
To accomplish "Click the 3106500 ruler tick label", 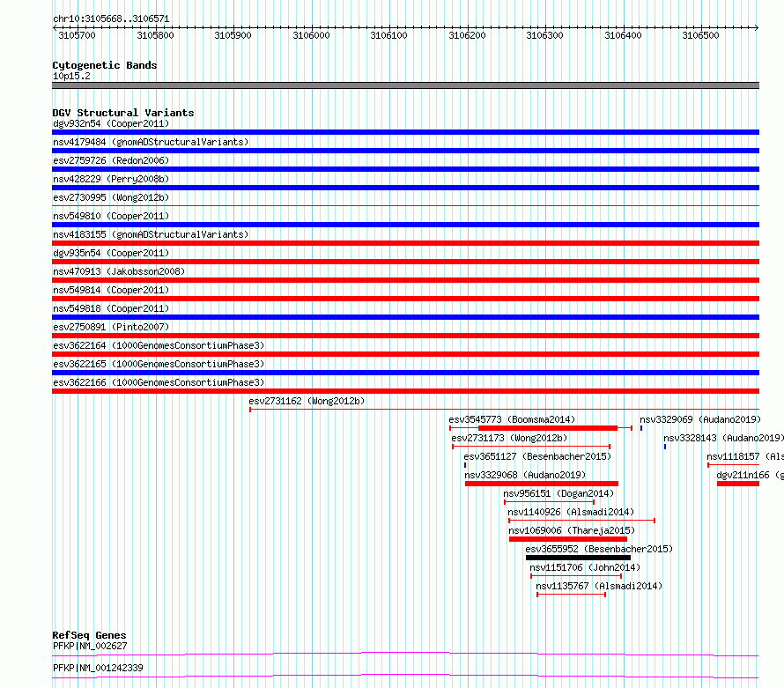I will click(700, 35).
